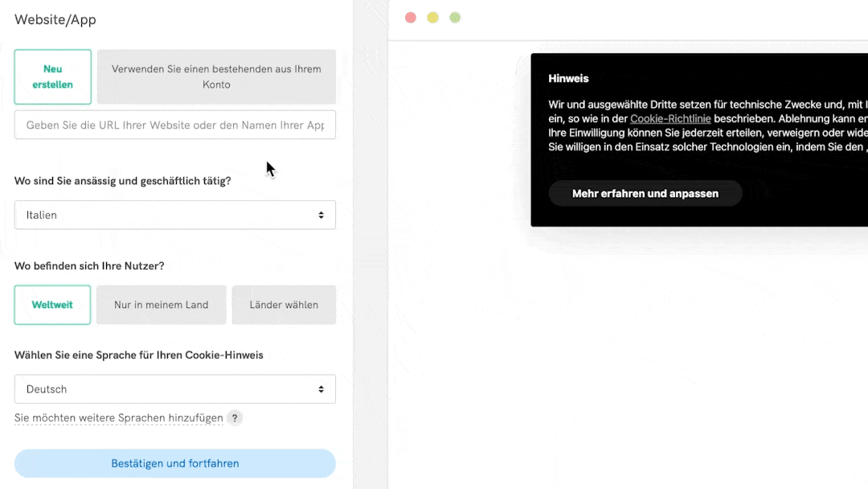
Task: Click the 'Website/App' section heading
Action: [55, 20]
